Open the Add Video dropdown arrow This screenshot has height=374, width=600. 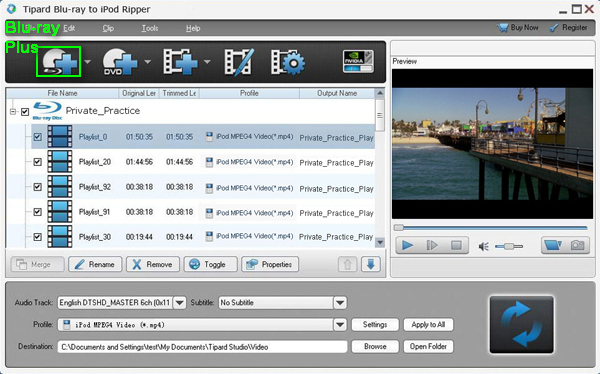point(207,62)
